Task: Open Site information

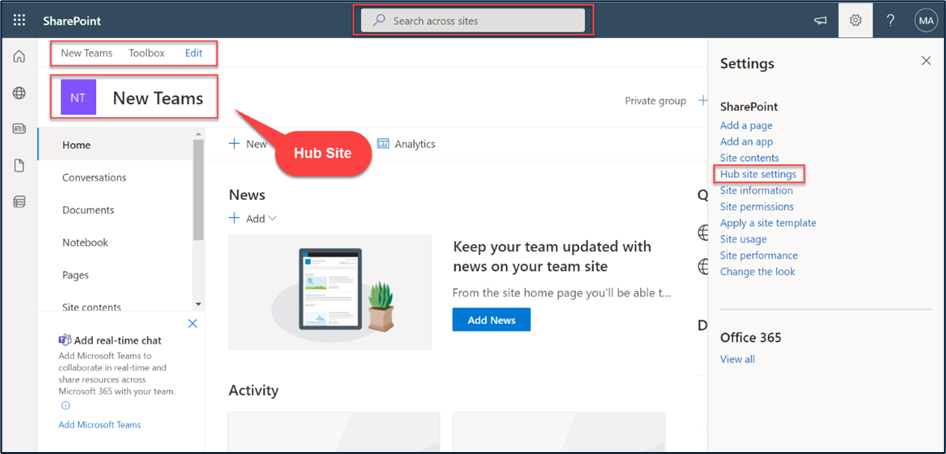Action: [757, 191]
